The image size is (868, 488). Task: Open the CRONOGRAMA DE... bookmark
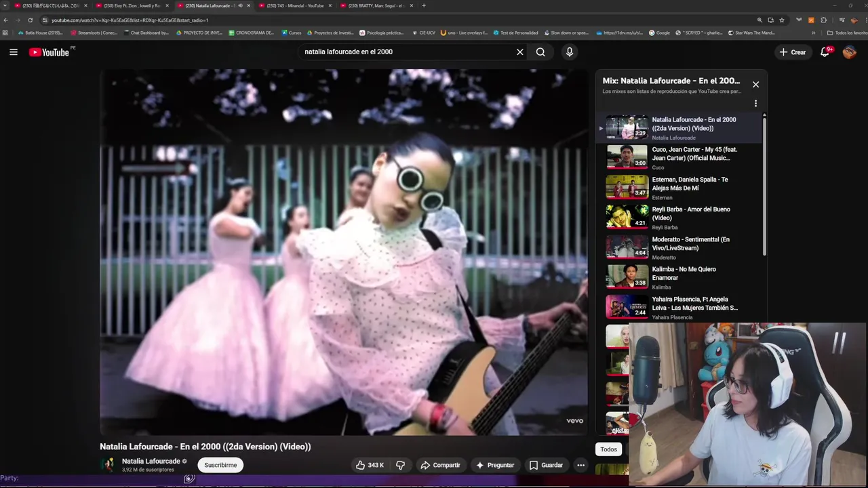pyautogui.click(x=251, y=33)
